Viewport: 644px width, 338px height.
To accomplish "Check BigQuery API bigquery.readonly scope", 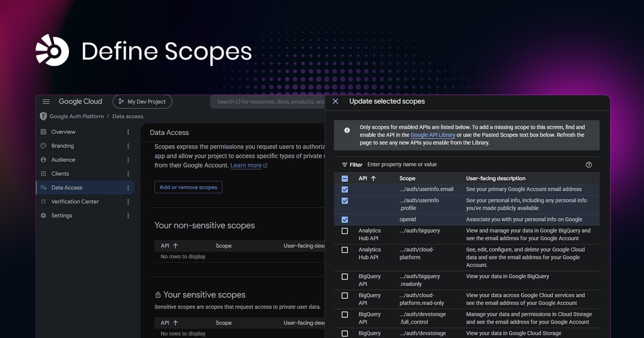I will point(345,277).
